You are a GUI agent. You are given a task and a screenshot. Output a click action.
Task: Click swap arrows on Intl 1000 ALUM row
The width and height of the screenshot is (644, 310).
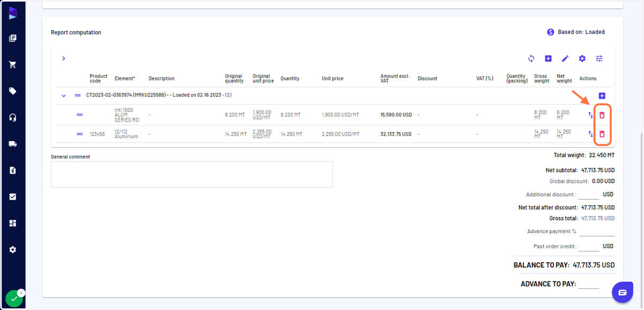tap(591, 115)
